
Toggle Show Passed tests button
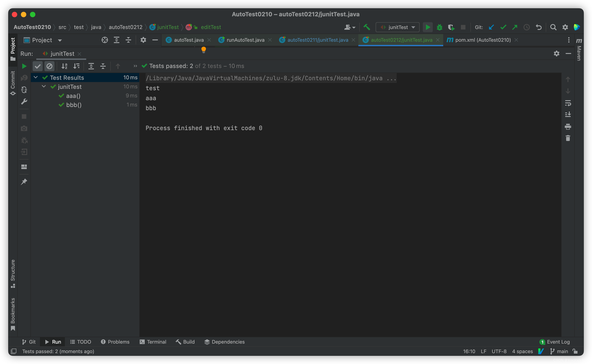click(x=38, y=66)
